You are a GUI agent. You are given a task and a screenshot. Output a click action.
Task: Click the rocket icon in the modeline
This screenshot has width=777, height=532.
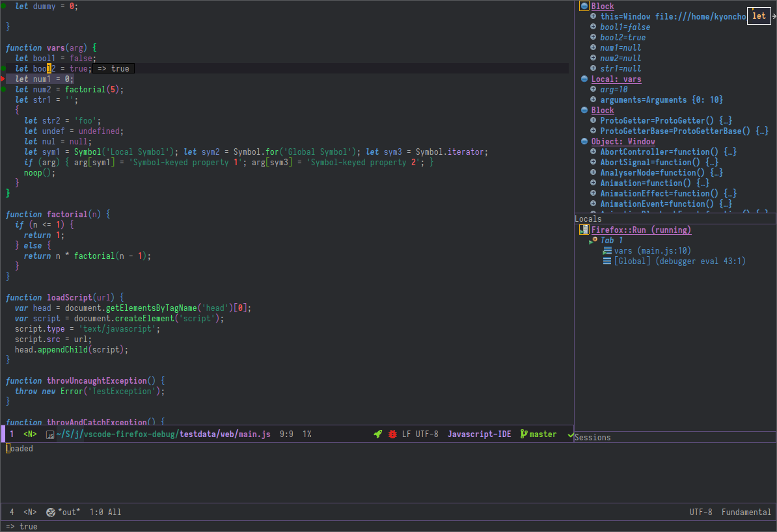point(377,434)
